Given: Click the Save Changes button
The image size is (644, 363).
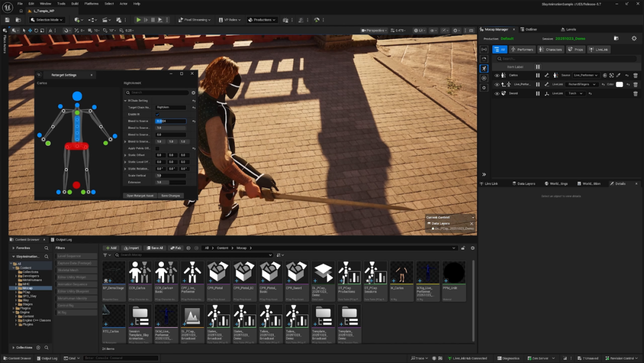Looking at the screenshot, I should tap(170, 195).
